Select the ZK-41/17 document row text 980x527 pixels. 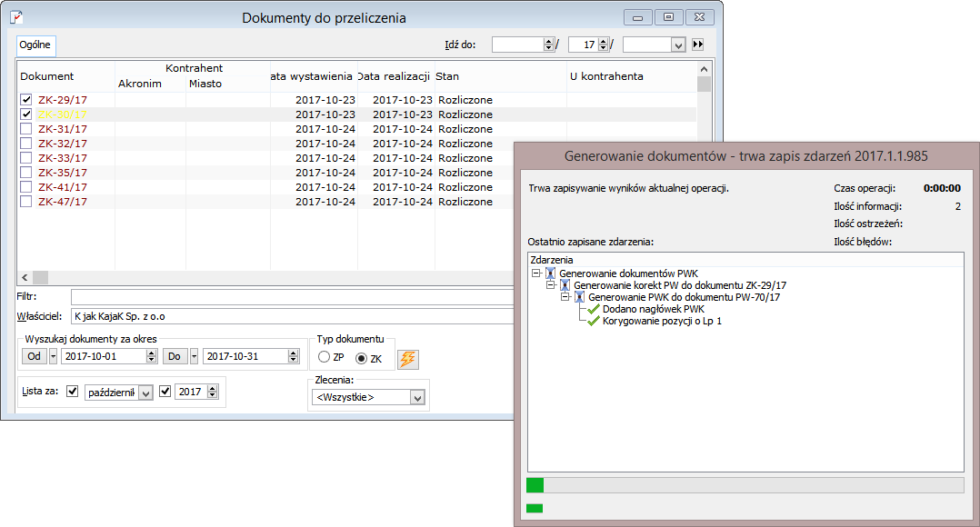pos(63,187)
